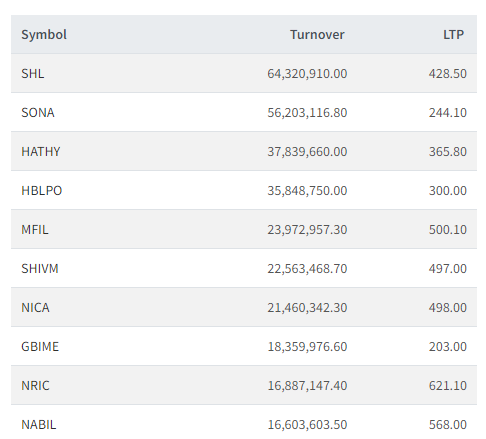
Task: Click GBIME turnover value 18,359,976.60
Action: click(307, 347)
